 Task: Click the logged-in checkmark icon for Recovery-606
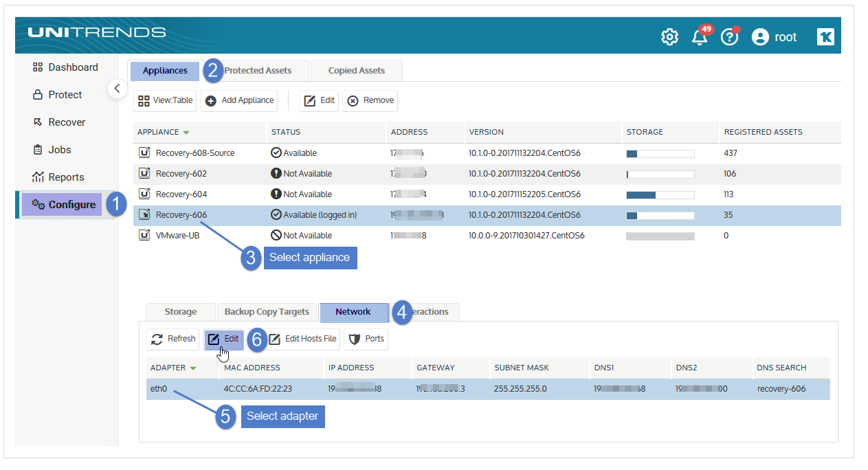coord(276,215)
